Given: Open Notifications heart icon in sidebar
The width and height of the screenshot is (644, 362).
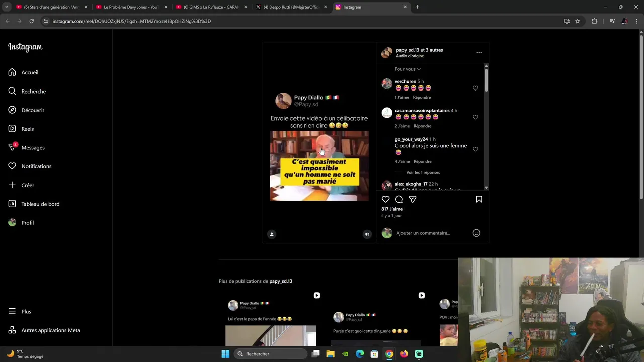Looking at the screenshot, I should point(12,166).
